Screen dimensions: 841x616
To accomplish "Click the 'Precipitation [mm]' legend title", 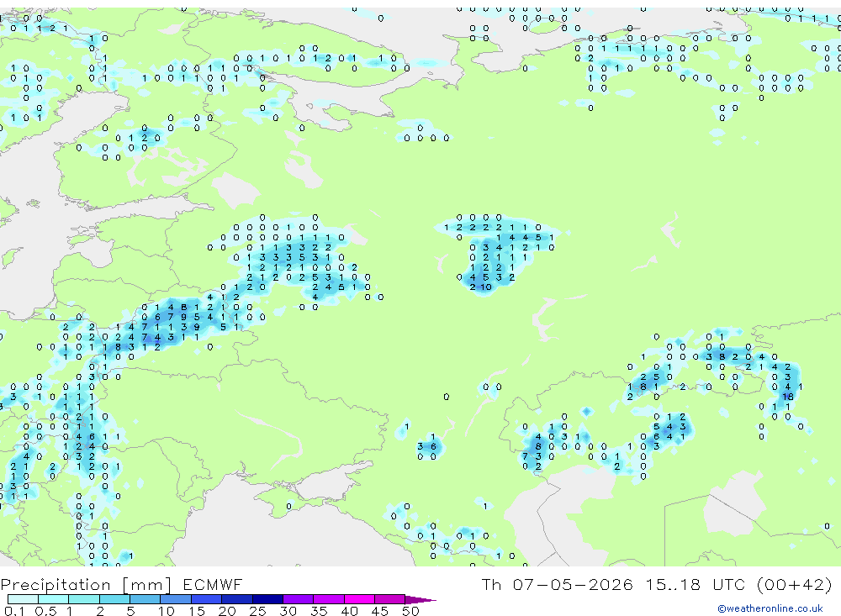I will (86, 584).
